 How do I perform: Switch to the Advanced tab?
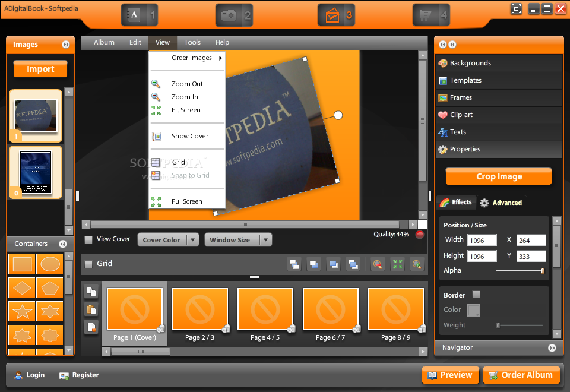[x=501, y=203]
